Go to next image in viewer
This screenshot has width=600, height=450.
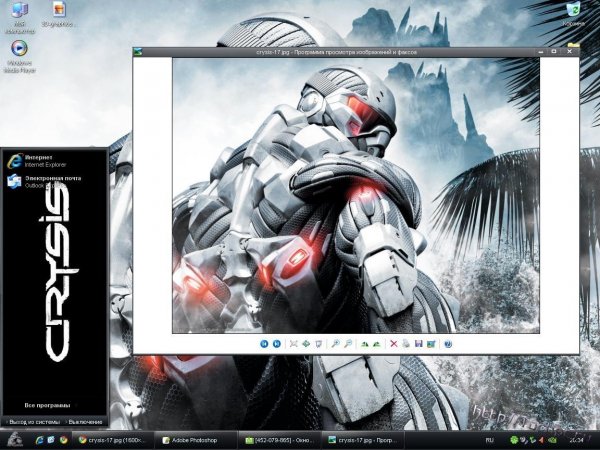(x=277, y=344)
